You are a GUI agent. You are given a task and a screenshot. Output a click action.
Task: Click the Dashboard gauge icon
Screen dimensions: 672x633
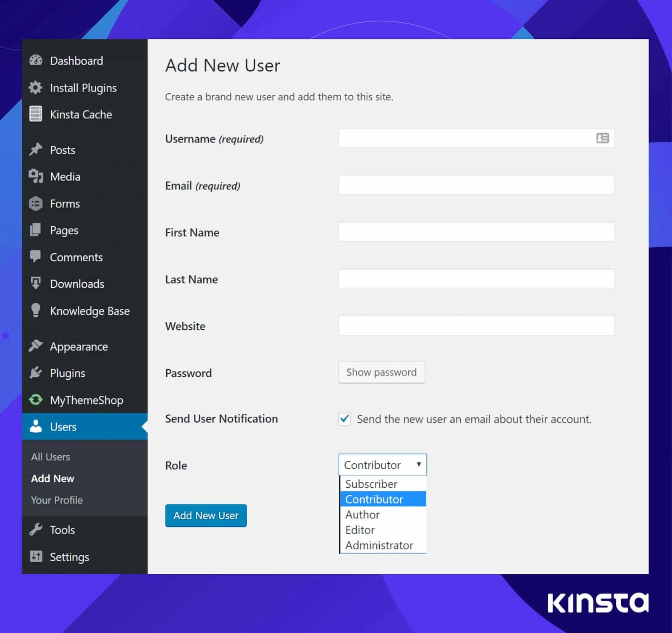click(36, 61)
